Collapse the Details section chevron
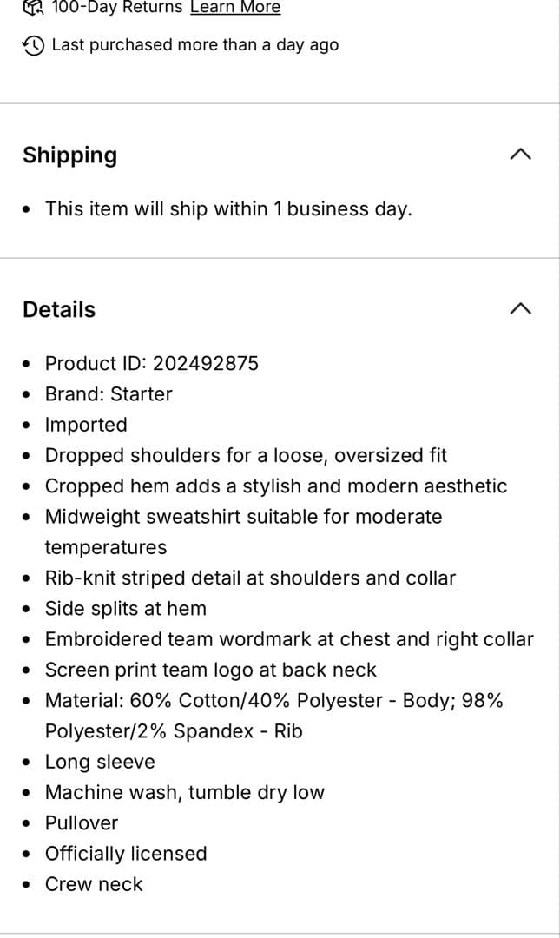 [520, 309]
